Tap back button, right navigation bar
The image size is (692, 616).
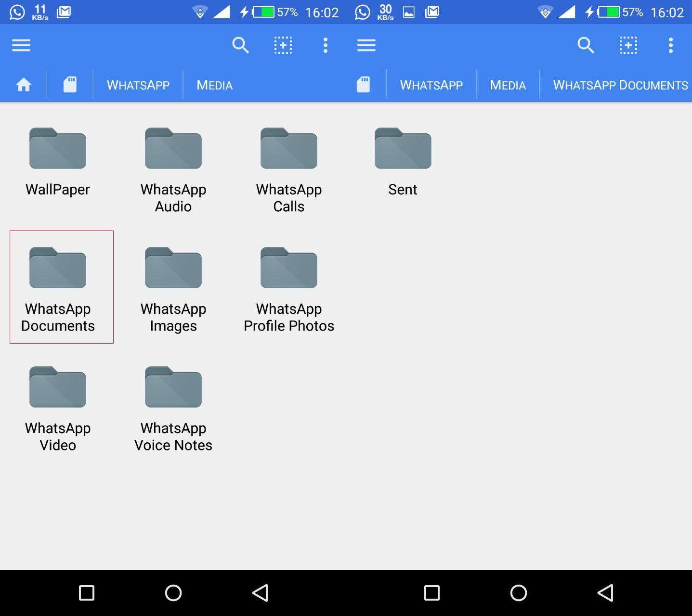[605, 593]
